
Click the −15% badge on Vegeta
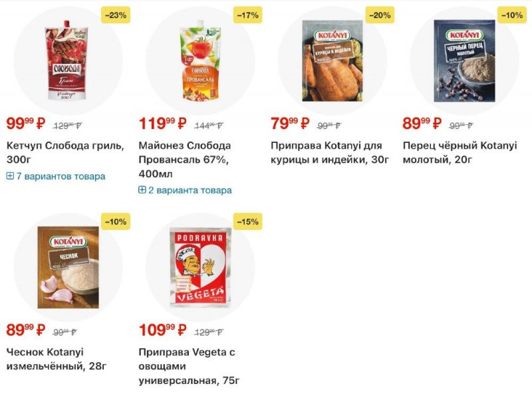point(247,221)
